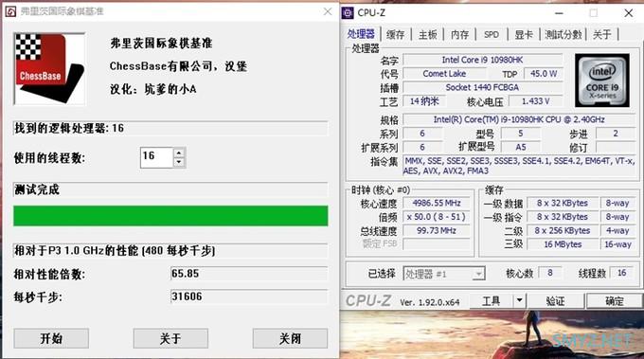This screenshot has height=359, width=644.
Task: Expand the 工具 dropdown arrow in CPU-Z
Action: click(519, 301)
